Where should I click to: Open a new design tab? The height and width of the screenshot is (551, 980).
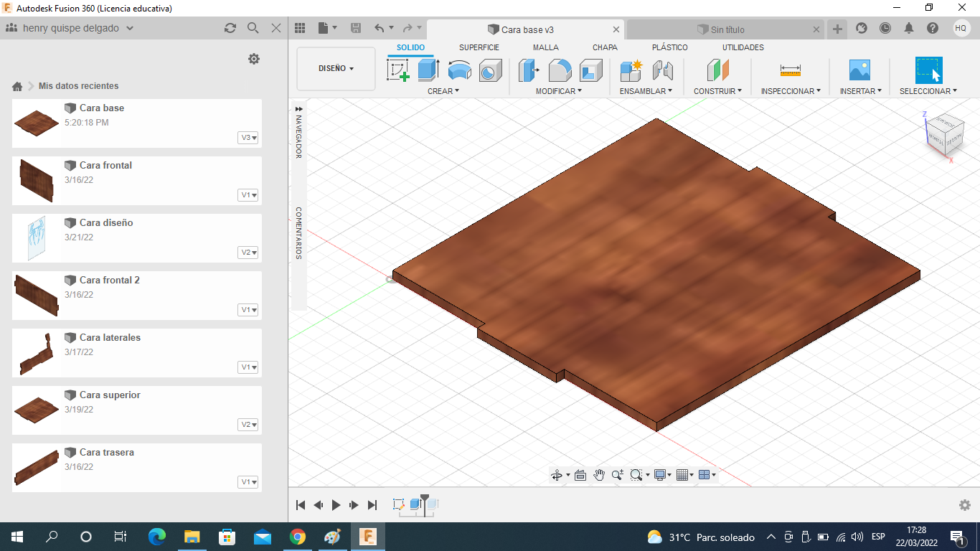point(837,29)
